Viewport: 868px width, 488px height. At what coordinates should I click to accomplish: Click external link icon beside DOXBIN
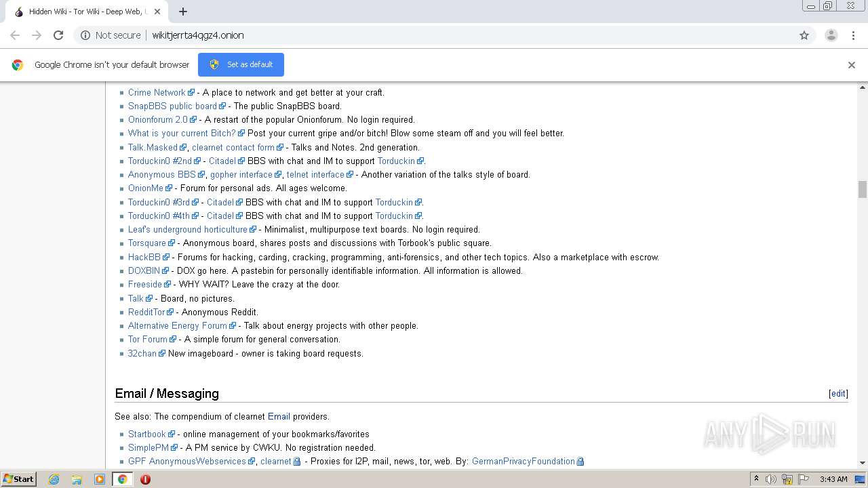[166, 271]
